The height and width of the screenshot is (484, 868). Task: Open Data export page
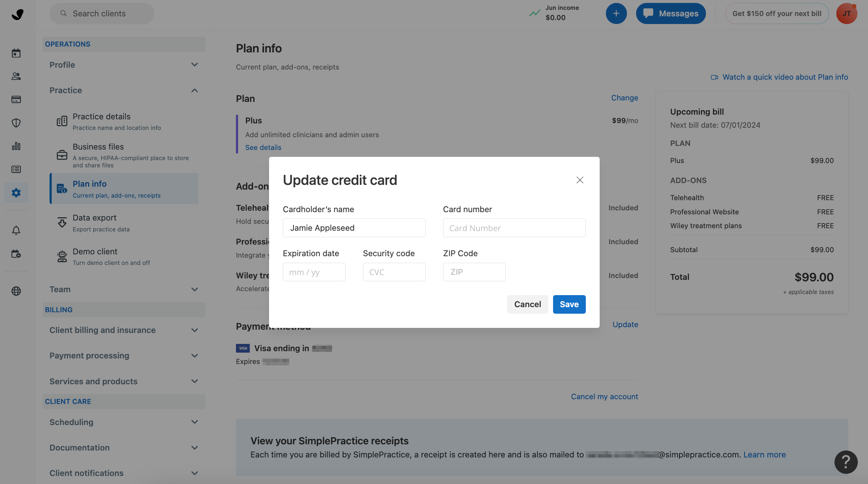[x=124, y=223]
